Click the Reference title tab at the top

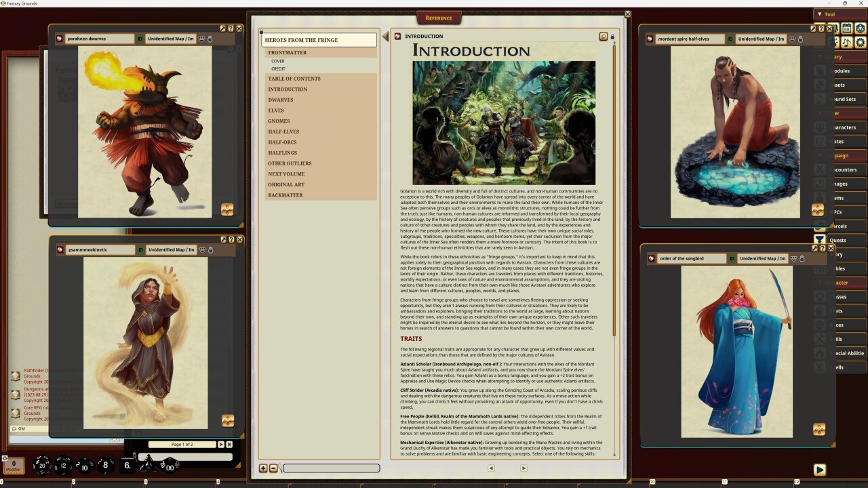point(439,18)
